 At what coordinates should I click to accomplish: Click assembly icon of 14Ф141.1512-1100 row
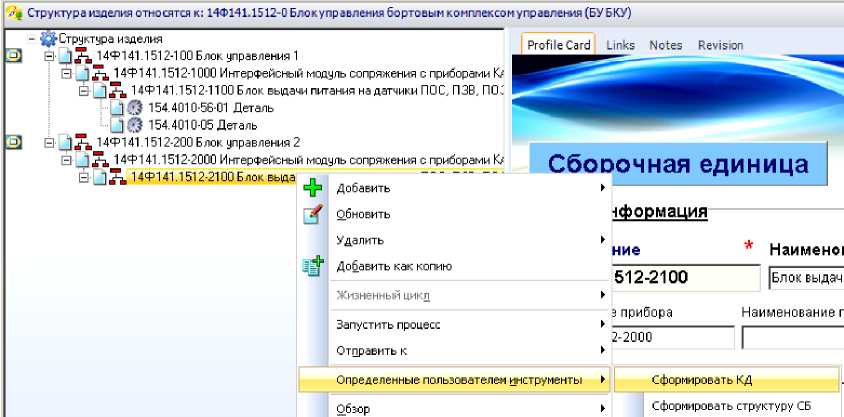pos(117,90)
